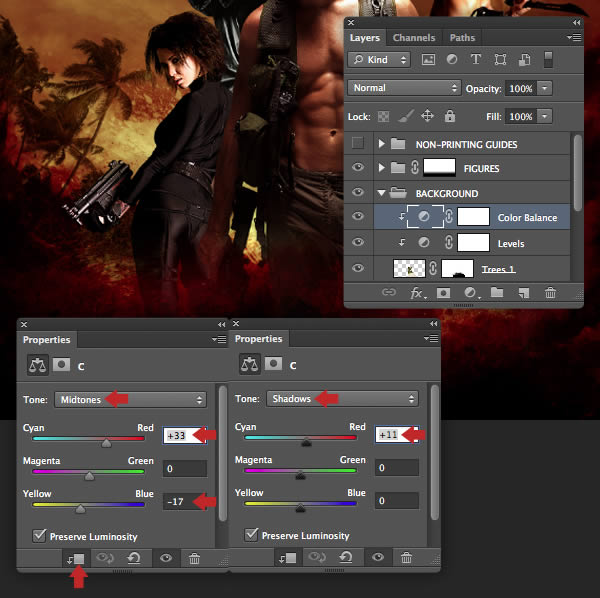The image size is (600, 598).
Task: Show the NON-PRINTING GUIDES group visibility box
Action: [x=358, y=143]
